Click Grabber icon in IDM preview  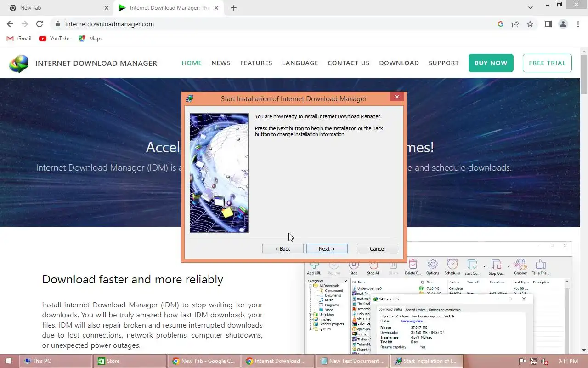tap(520, 268)
